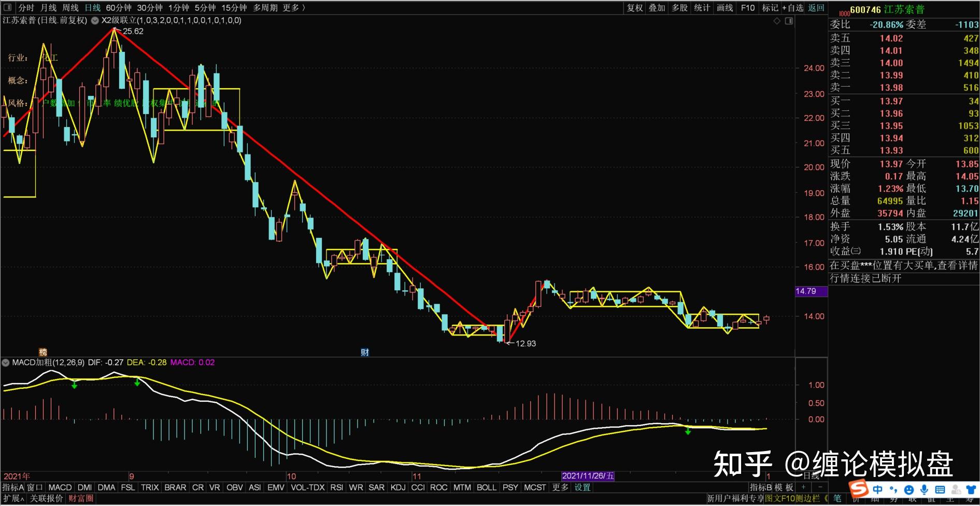Switch to 30分钟 chart period

pos(150,8)
